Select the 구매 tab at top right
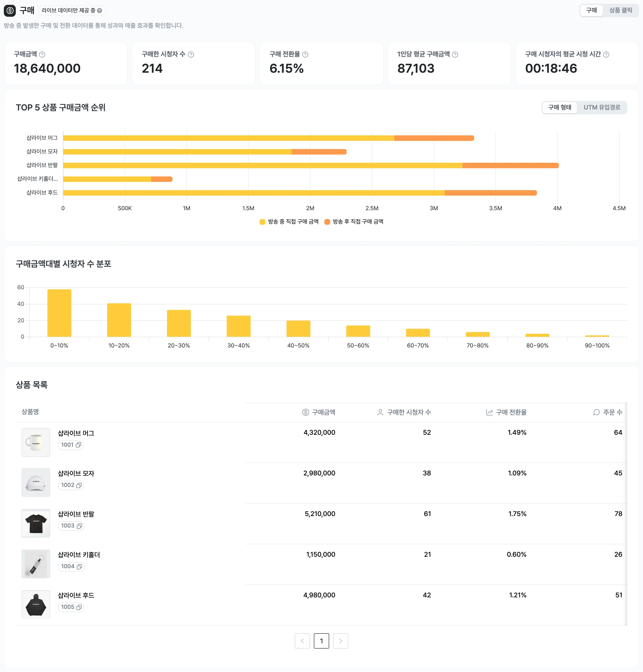This screenshot has width=643, height=672. 591,10
